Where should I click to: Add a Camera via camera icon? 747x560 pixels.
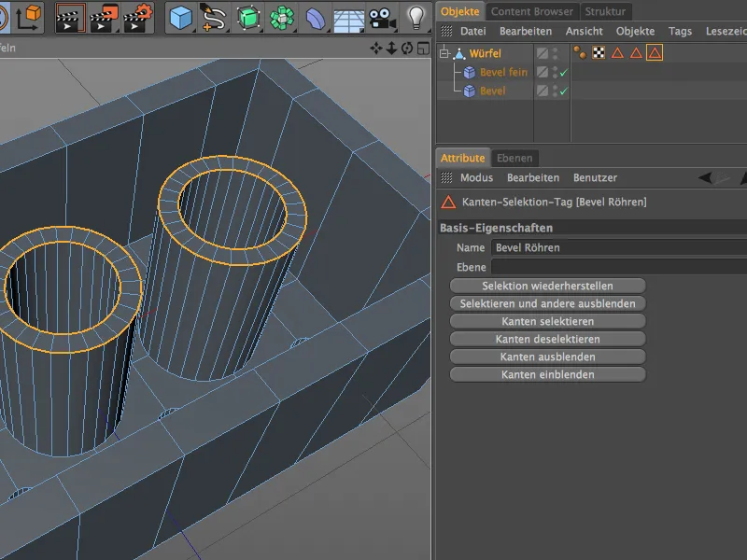[383, 19]
